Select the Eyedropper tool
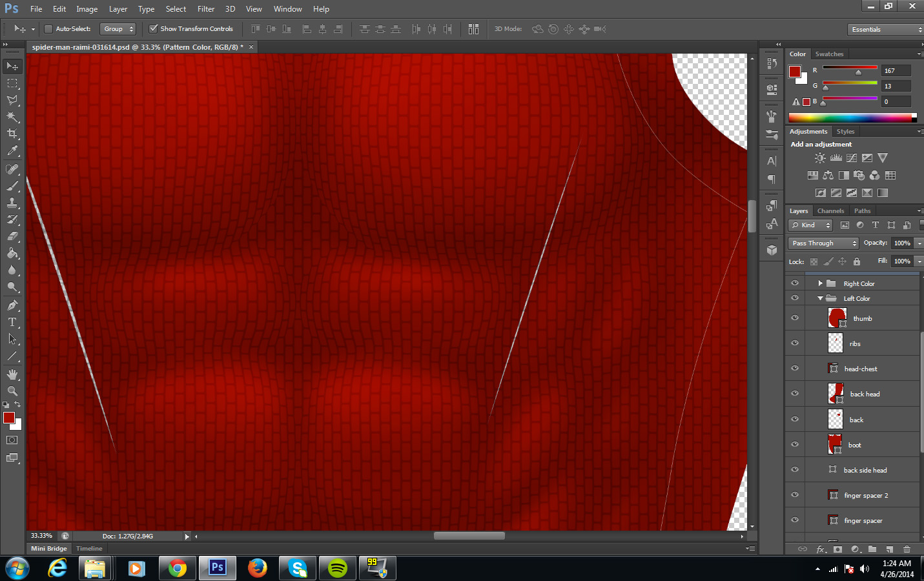 12,150
